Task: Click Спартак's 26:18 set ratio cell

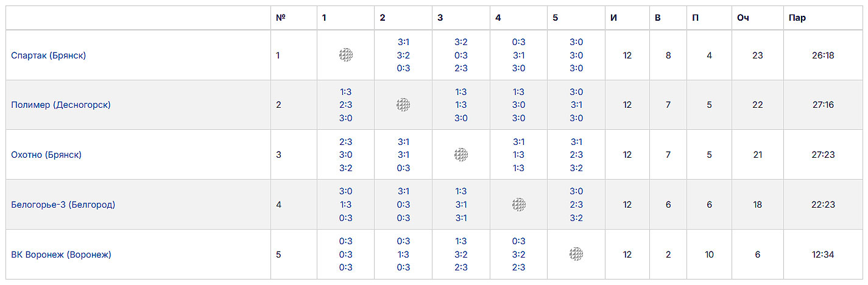Action: (823, 55)
